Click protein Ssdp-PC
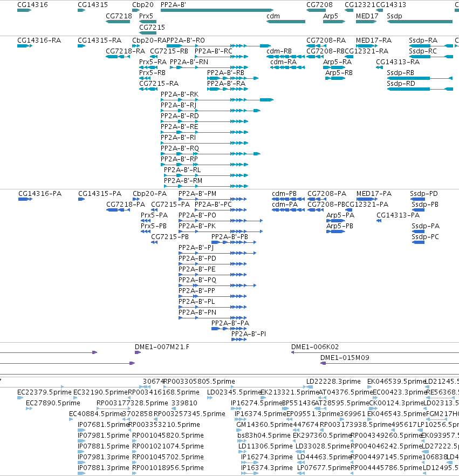 [425, 237]
